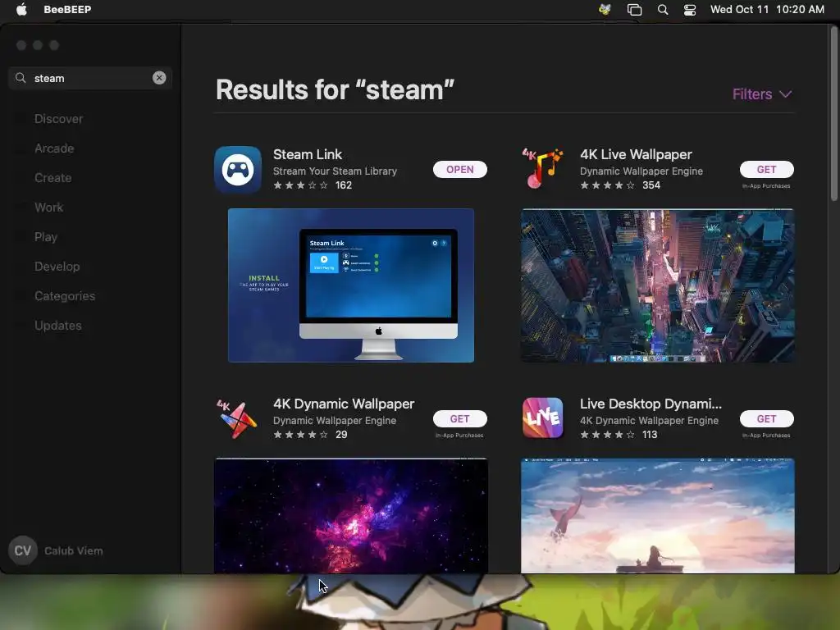Screen dimensions: 840x630
Task: Get the 4K Live Wallpaper app
Action: (767, 169)
